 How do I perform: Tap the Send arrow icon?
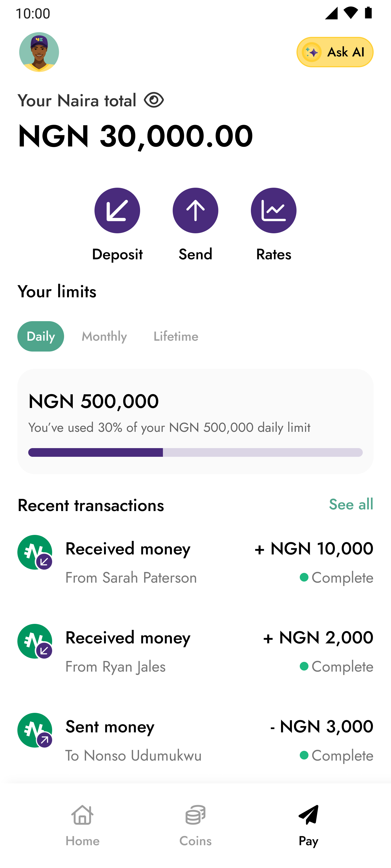195,210
